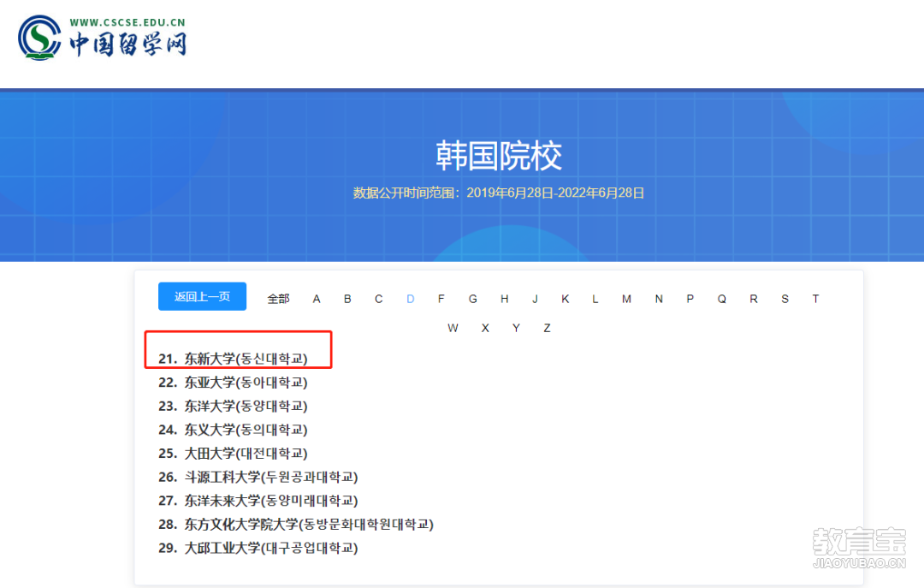Filter schools by letter M

pos(626,299)
